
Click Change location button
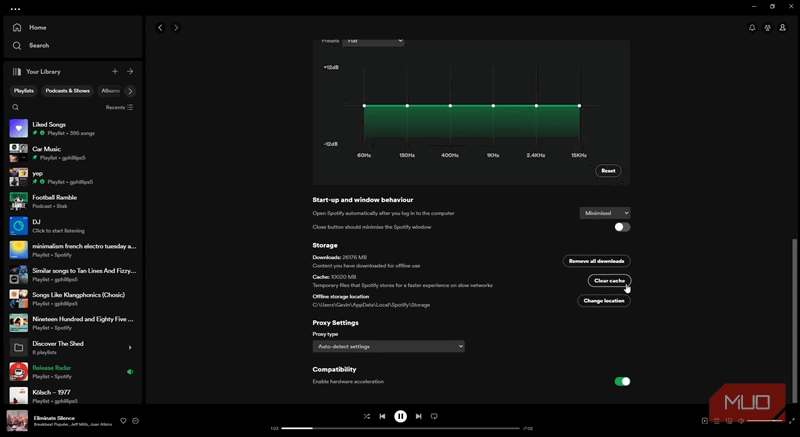click(604, 301)
